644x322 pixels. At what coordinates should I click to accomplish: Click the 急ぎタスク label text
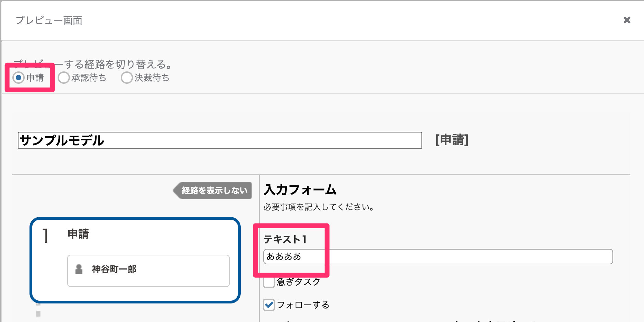coord(298,282)
